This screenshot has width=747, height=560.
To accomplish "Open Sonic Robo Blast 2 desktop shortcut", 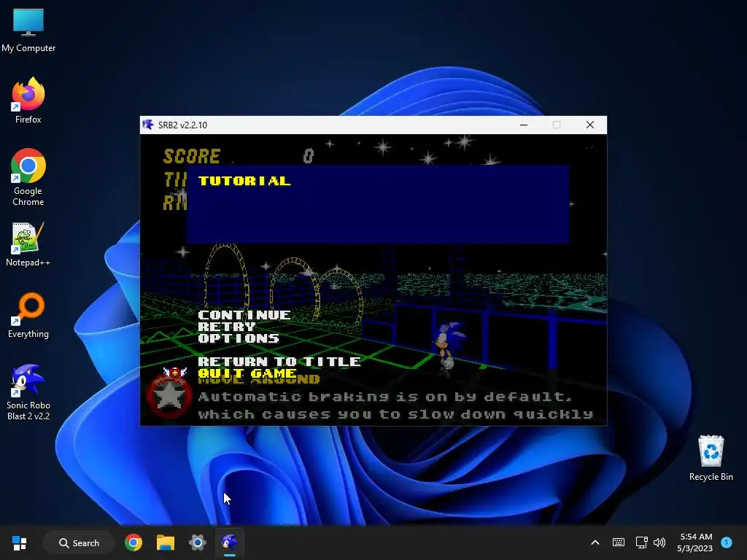I will click(x=28, y=392).
